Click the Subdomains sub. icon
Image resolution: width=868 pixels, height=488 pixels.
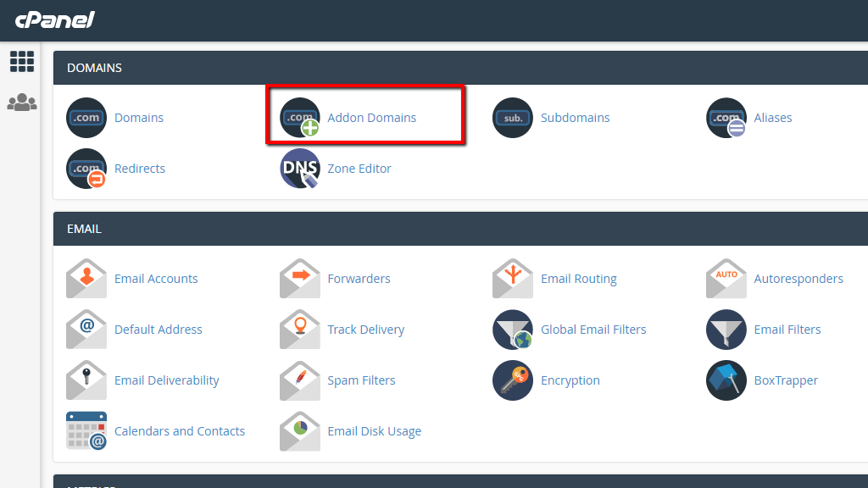point(513,118)
